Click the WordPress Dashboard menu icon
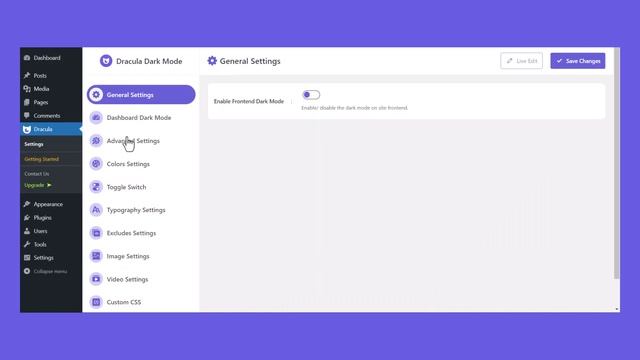 pyautogui.click(x=27, y=58)
